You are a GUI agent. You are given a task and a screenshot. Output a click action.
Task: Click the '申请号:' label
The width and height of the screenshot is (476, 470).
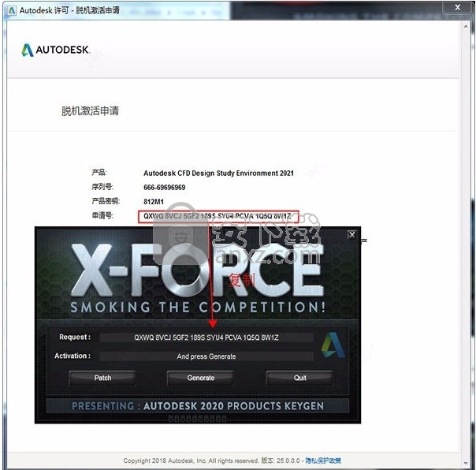coord(102,215)
